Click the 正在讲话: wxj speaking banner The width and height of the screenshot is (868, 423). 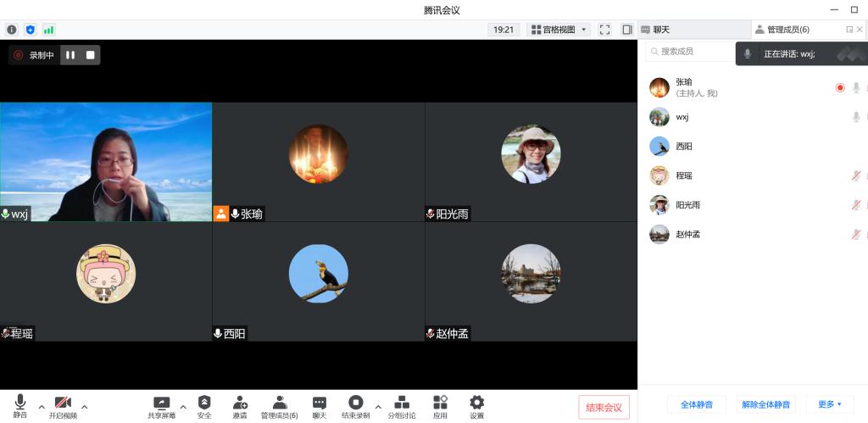click(802, 53)
